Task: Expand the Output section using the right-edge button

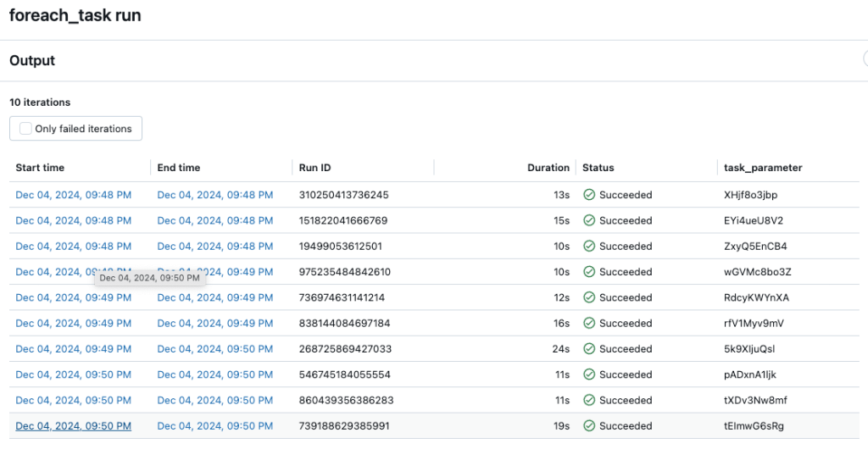Action: point(865,59)
